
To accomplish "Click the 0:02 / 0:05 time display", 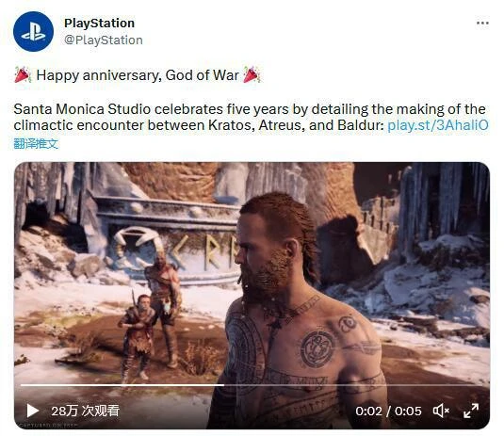I will click(x=388, y=411).
